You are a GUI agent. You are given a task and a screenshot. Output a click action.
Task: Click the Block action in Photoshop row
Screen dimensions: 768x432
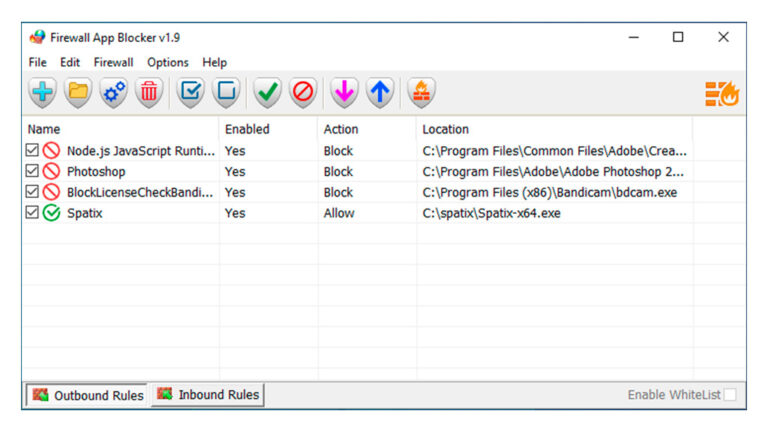(338, 172)
